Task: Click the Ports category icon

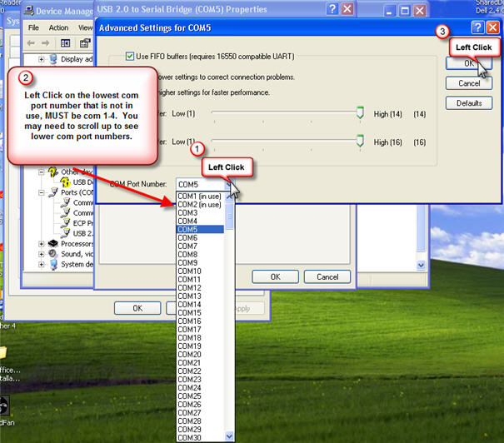Action: (53, 192)
